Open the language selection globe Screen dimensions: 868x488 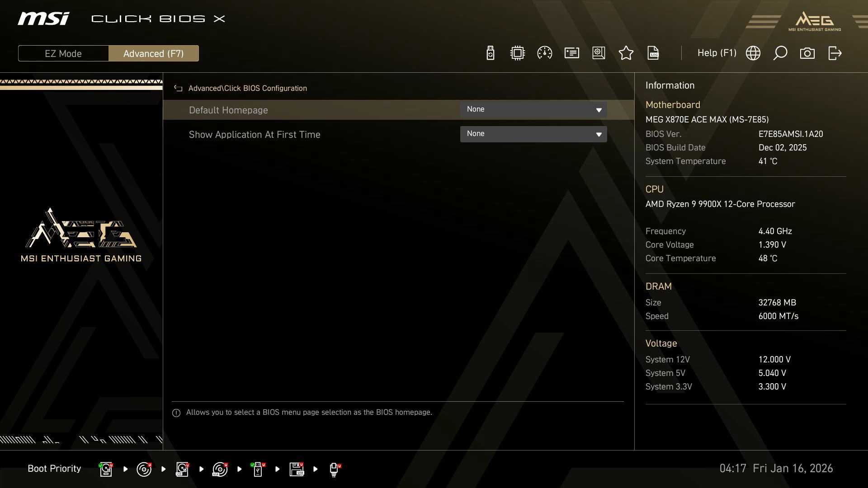click(x=753, y=53)
